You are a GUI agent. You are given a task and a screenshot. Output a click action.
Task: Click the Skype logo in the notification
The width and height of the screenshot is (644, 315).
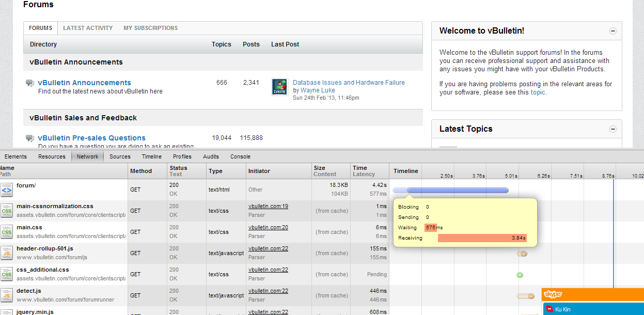553,294
